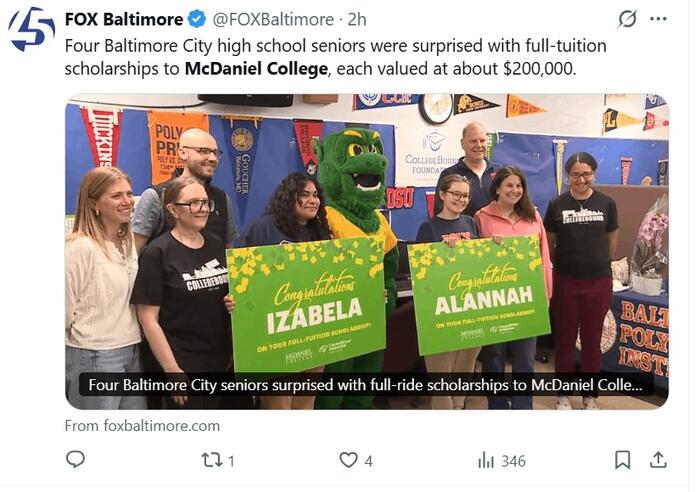Like the post with heart icon

click(x=348, y=459)
